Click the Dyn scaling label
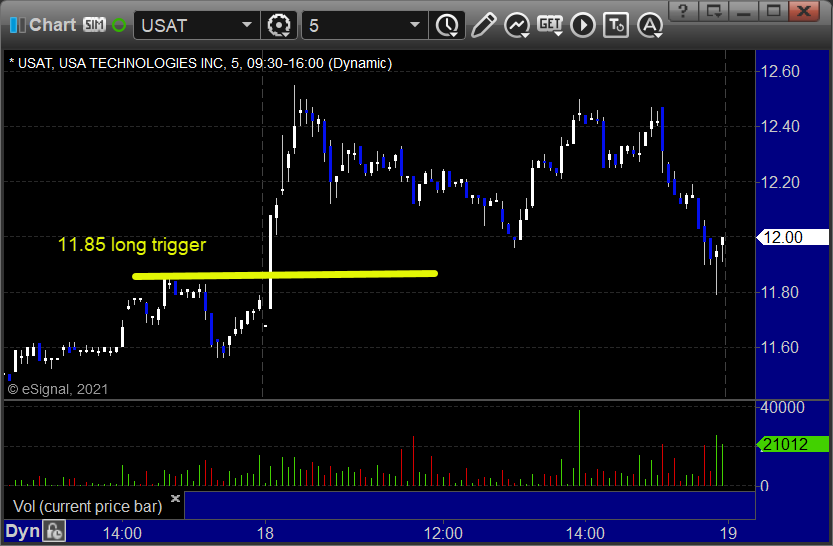Image resolution: width=833 pixels, height=546 pixels. 23,531
